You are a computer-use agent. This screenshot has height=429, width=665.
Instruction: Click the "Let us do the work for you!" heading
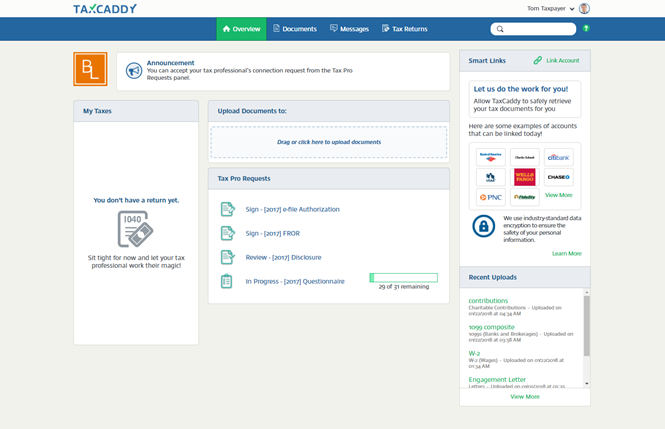pyautogui.click(x=520, y=89)
